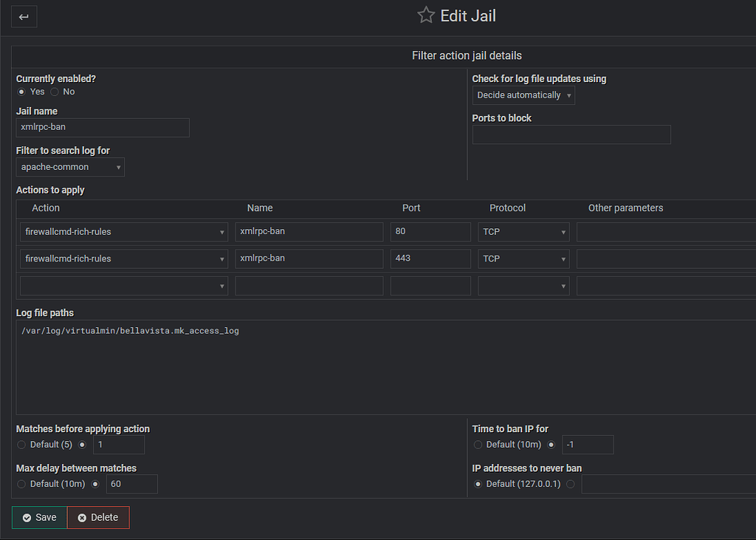Open the empty third-row Action dropdown
This screenshot has width=756, height=540.
pos(124,286)
